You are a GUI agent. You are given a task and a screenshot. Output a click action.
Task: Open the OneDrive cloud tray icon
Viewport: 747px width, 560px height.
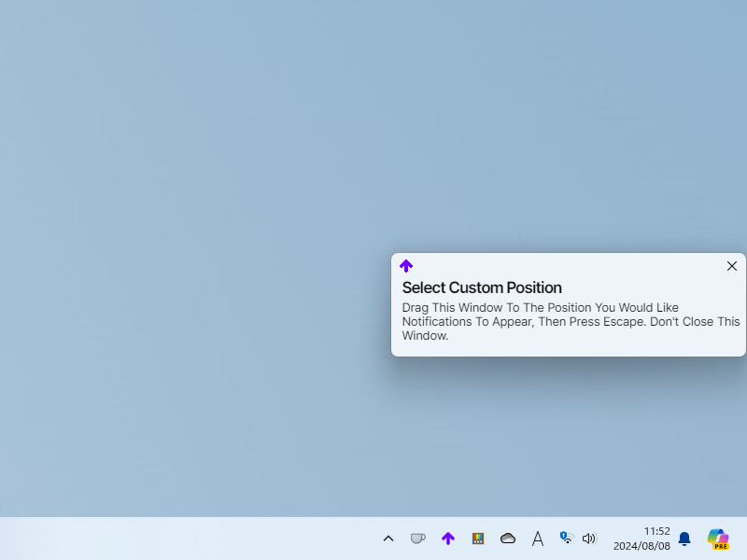(508, 539)
